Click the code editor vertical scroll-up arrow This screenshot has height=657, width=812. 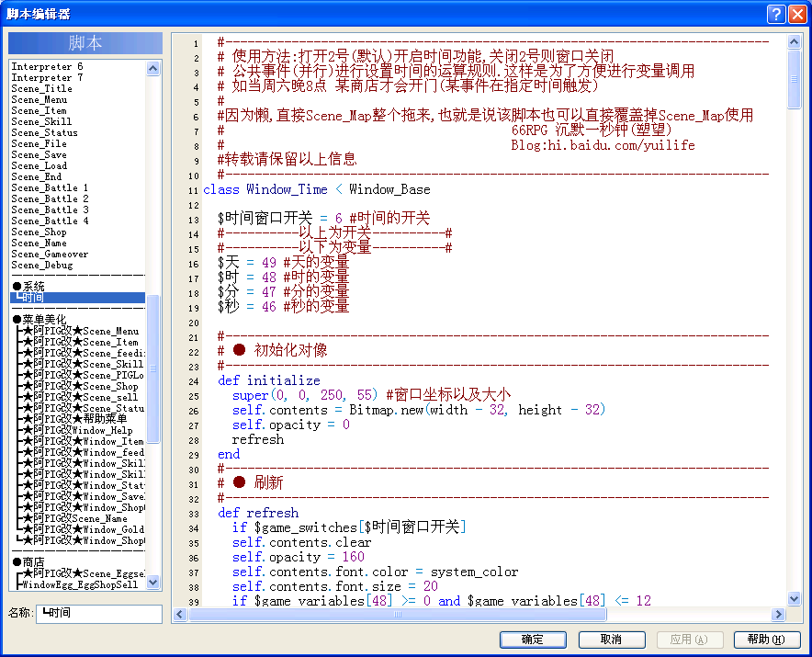click(x=794, y=42)
